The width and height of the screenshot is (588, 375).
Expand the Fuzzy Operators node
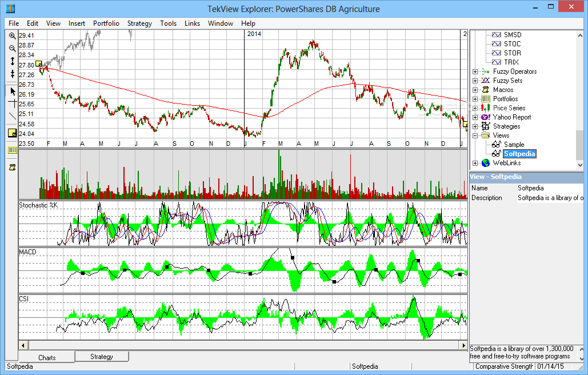coord(475,71)
